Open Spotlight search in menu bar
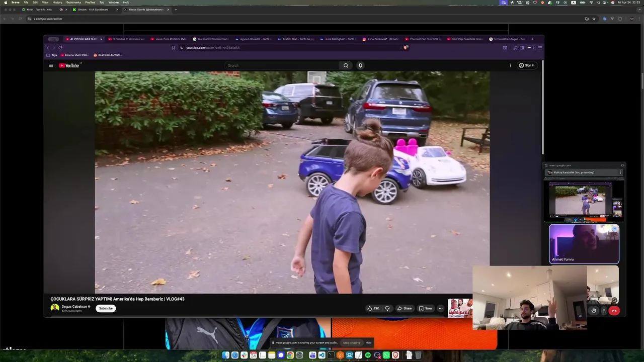644x362 pixels. pos(598,3)
